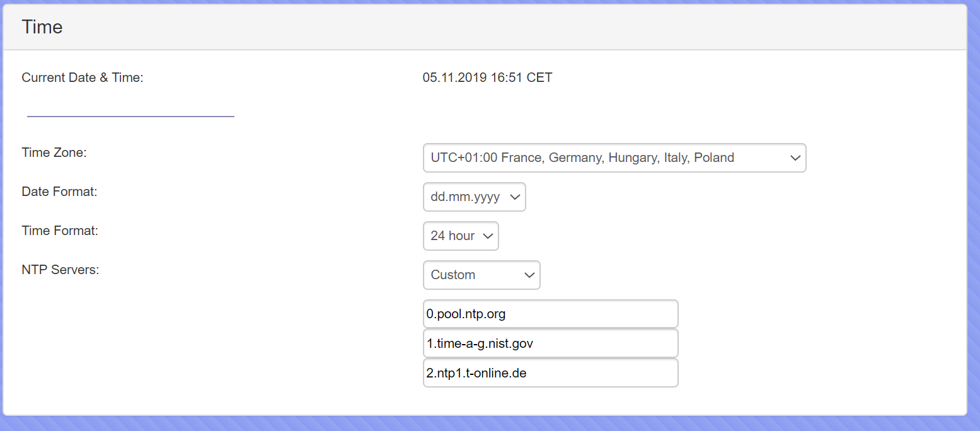
Task: Click the blue horizontal divider line
Action: (x=130, y=116)
